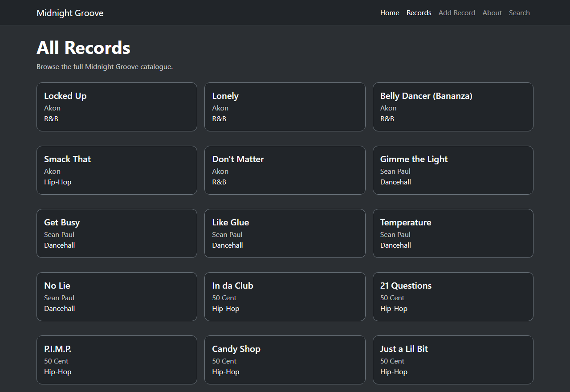Select the Locked Up record card

click(x=117, y=107)
